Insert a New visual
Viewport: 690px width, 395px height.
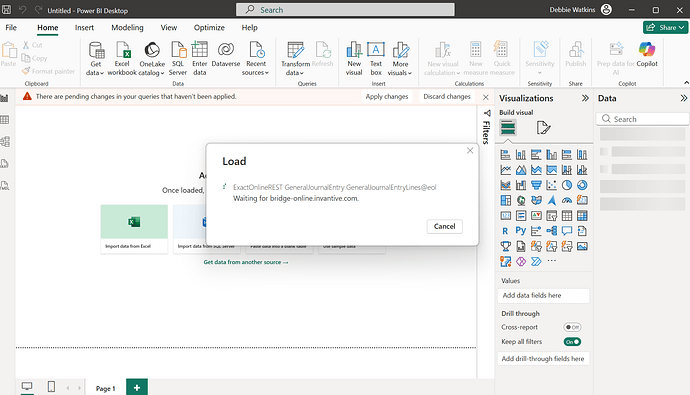tap(354, 59)
